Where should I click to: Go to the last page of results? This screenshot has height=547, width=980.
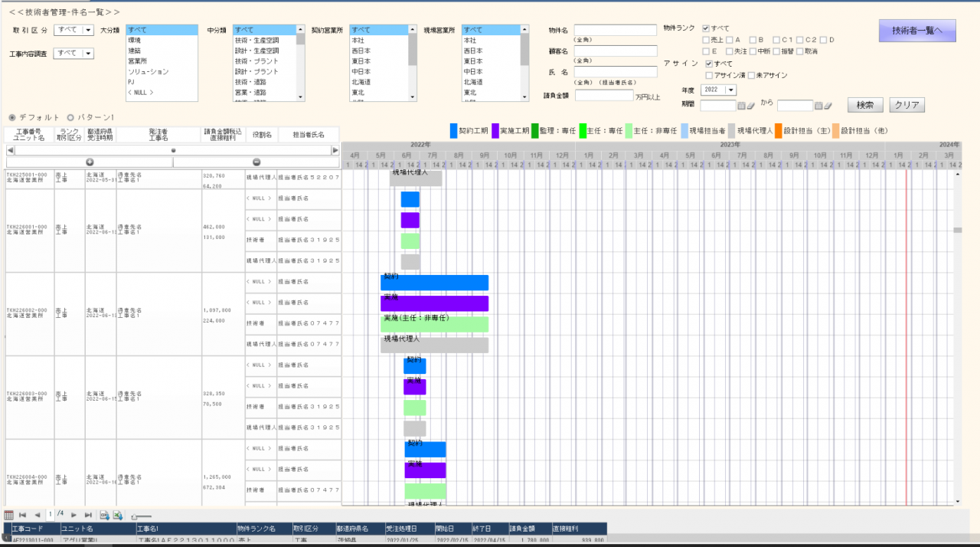point(88,515)
